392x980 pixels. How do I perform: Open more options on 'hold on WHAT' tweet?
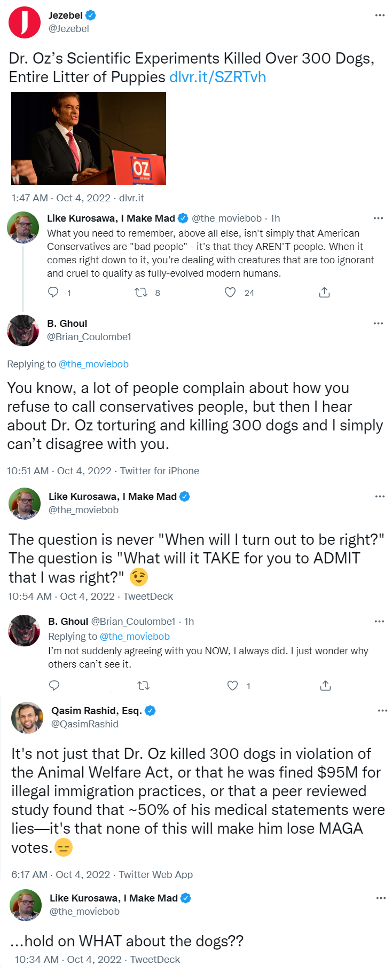tap(381, 898)
